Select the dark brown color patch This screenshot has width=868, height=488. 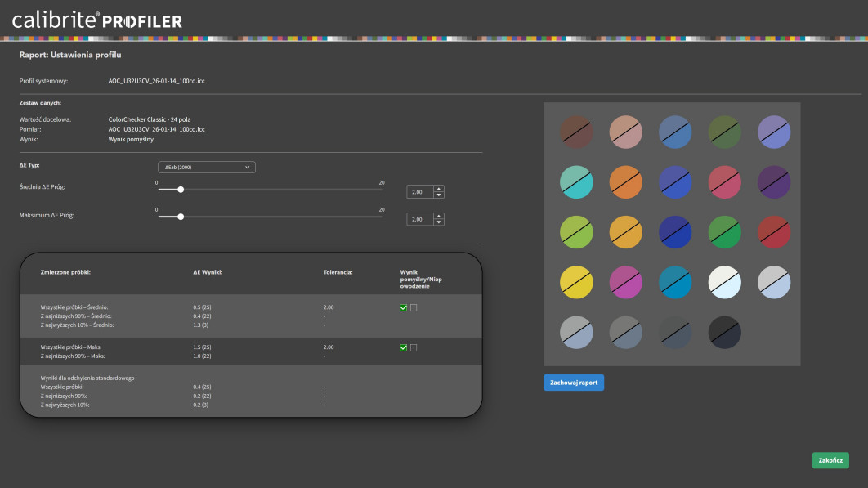click(576, 132)
